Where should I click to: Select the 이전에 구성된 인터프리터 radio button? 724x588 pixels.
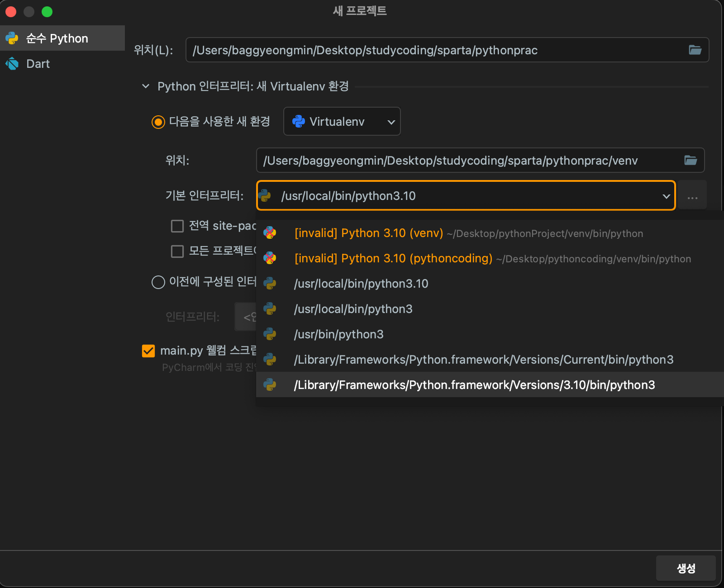[158, 282]
